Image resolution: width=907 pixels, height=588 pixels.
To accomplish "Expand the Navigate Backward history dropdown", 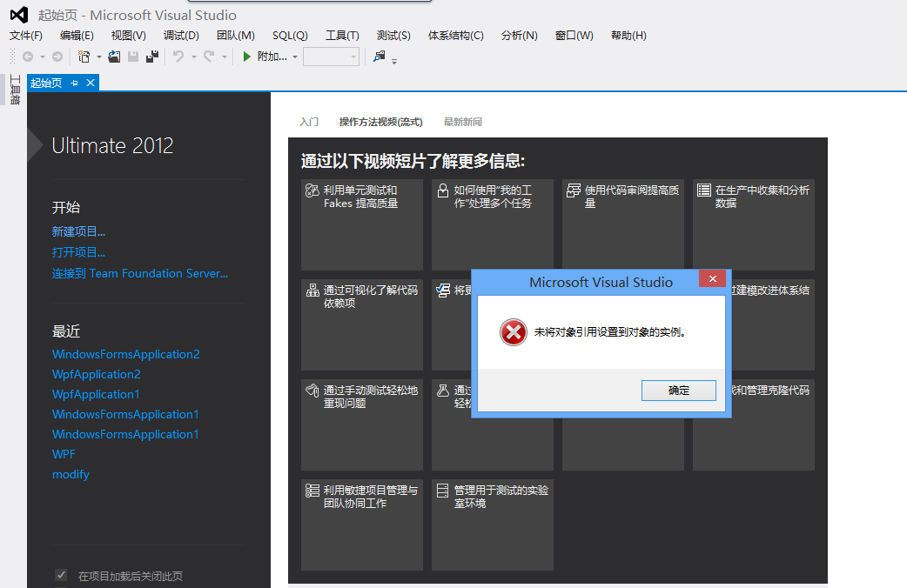I will click(x=43, y=57).
